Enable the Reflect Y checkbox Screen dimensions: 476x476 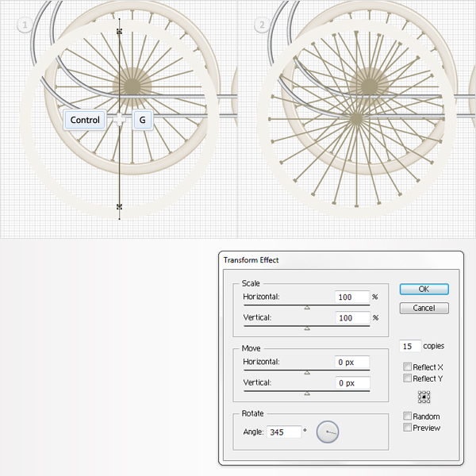pyautogui.click(x=407, y=378)
